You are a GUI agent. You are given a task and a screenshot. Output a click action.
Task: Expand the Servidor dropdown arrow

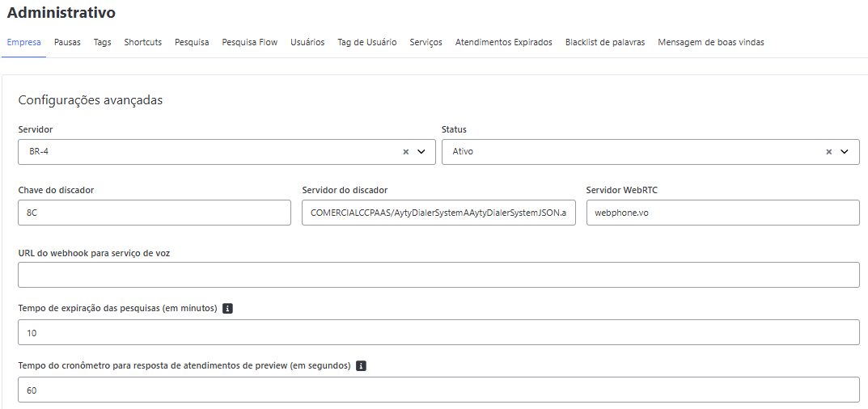[421, 152]
